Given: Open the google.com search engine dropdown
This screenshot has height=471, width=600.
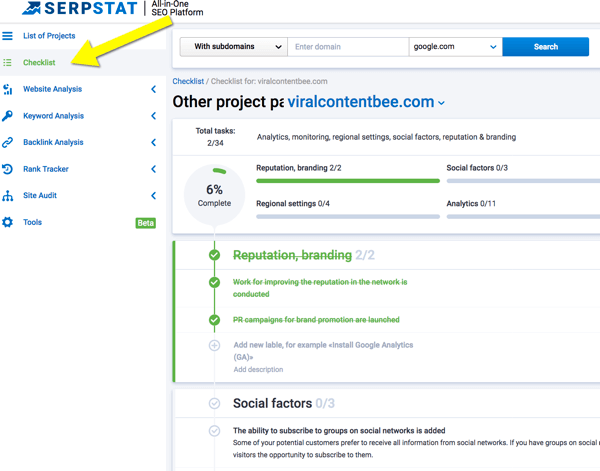Looking at the screenshot, I should (x=455, y=47).
